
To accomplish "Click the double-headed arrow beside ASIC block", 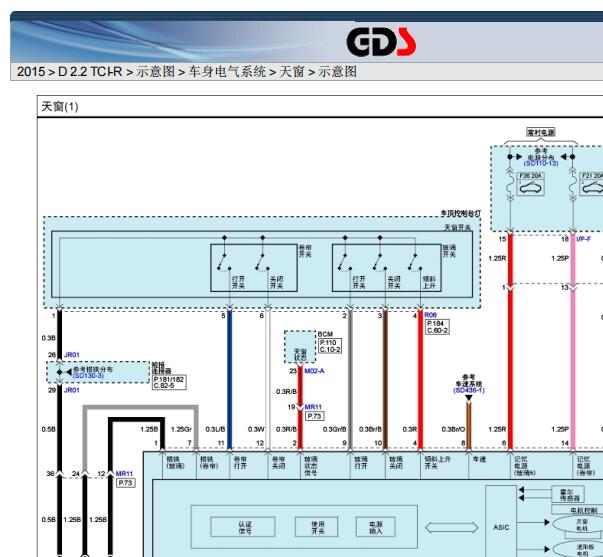I will (x=452, y=527).
